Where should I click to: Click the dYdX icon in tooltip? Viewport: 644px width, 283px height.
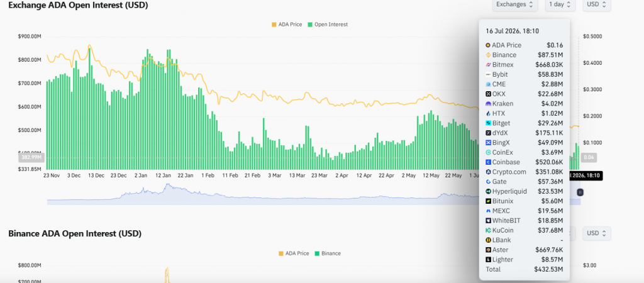(x=488, y=133)
